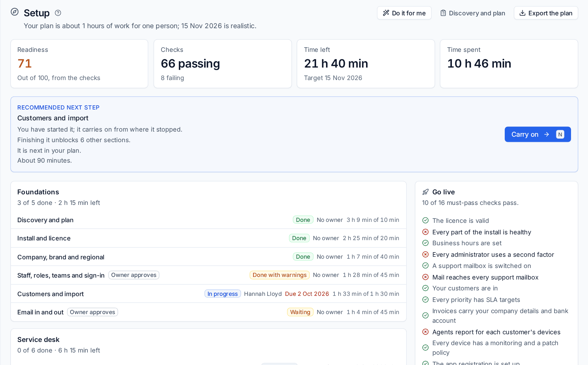Open the Install and licence row

tap(208, 238)
